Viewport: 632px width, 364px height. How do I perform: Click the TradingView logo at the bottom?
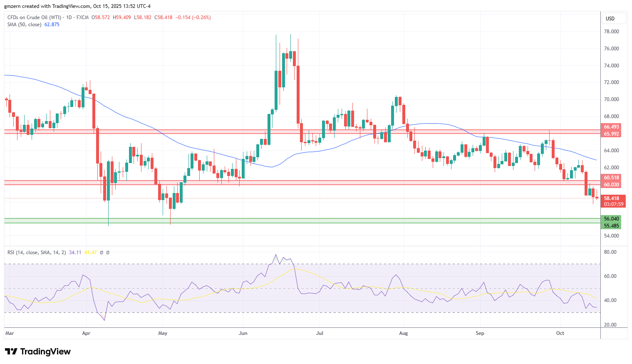click(38, 352)
